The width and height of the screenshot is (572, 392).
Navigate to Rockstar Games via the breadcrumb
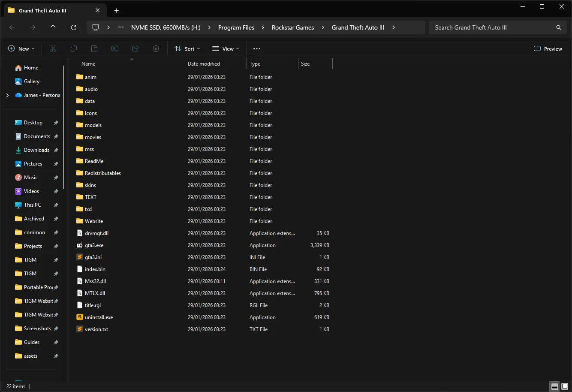[293, 27]
